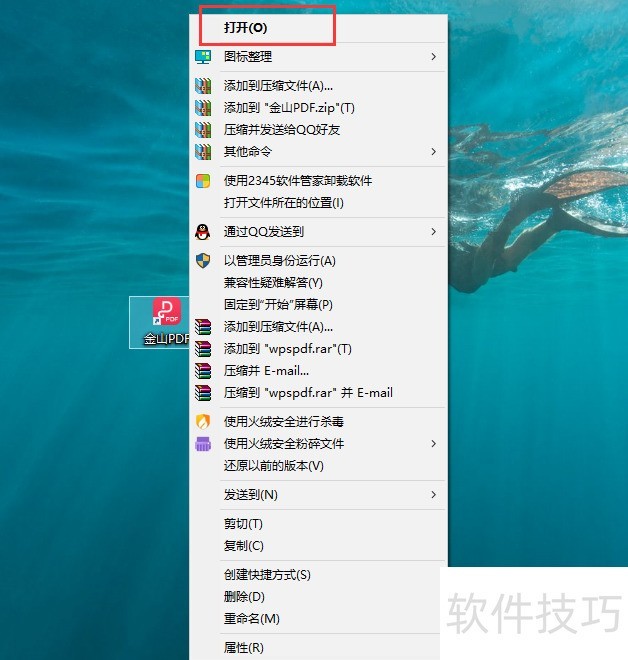The image size is (628, 660).
Task: Select 添加到压缩文件(A)... in the WinRAR group
Action: pyautogui.click(x=278, y=327)
